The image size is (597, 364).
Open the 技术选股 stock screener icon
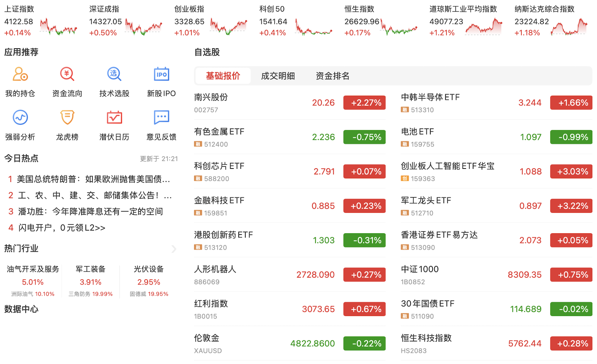(x=114, y=75)
